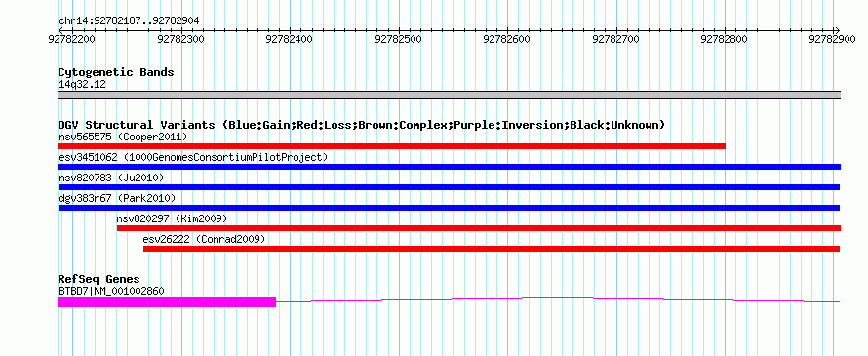Click the thin magenta BTBD7 intron line
This screenshot has width=868, height=356.
pos(558,299)
